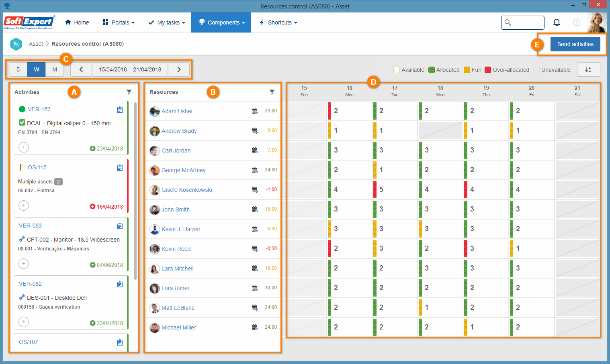Screen dimensions: 610x364
Task: Go to next week arrow
Action: [x=179, y=69]
